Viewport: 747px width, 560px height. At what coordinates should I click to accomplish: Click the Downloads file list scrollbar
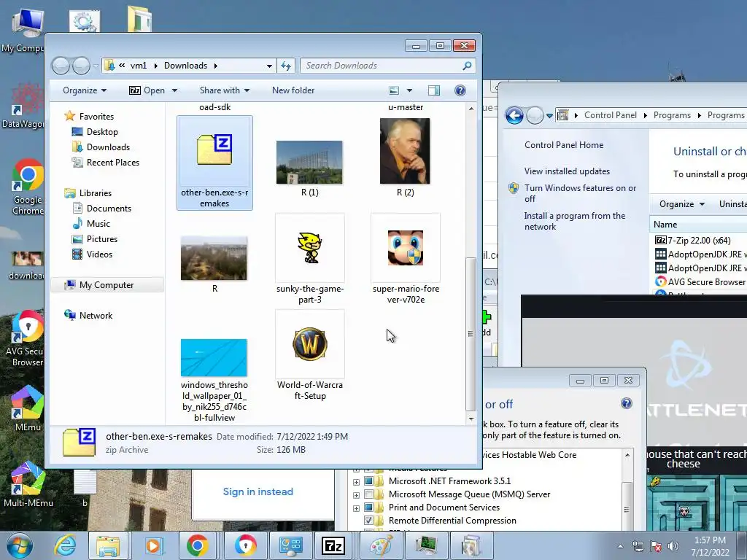(x=471, y=333)
